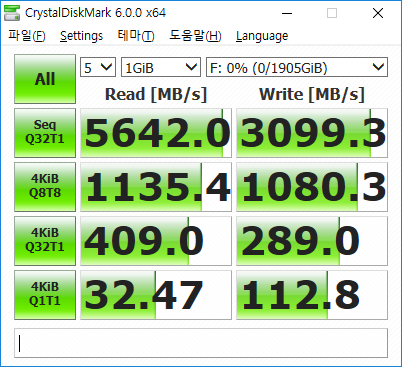Select the 4KiB Q1T1 write result 112.8
403x368 pixels.
pyautogui.click(x=312, y=295)
